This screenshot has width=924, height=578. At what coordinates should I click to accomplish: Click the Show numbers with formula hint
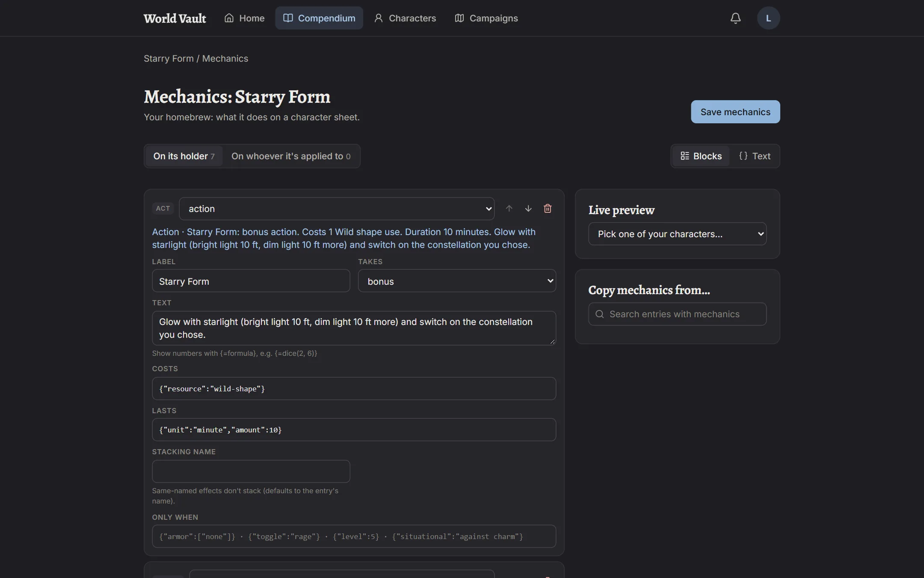234,353
